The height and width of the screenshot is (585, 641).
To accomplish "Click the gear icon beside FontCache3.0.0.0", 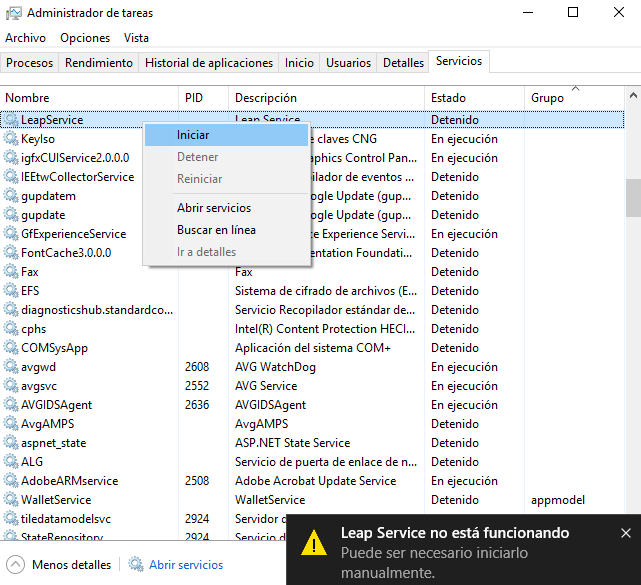I will click(11, 253).
